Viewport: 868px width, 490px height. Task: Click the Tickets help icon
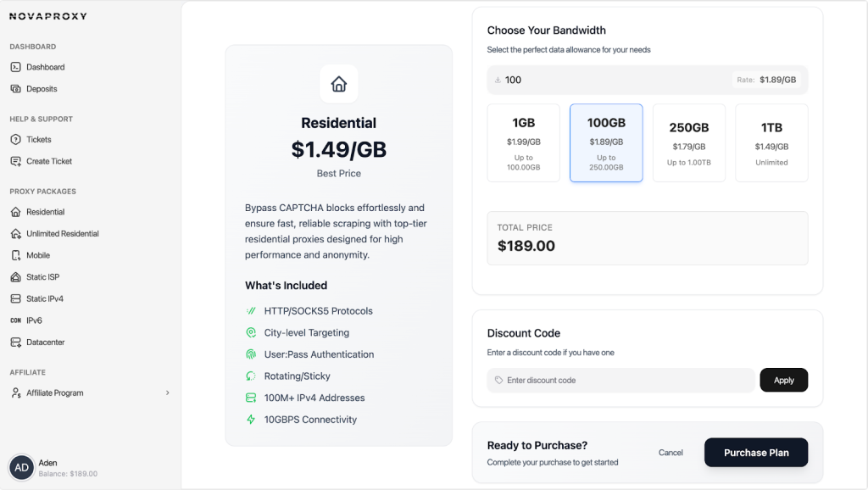pyautogui.click(x=15, y=140)
